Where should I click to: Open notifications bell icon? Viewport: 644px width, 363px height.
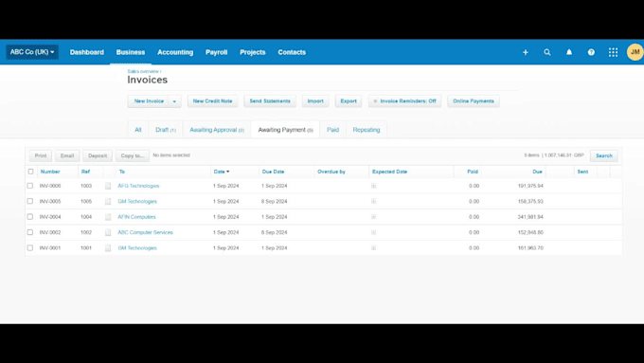coord(569,52)
